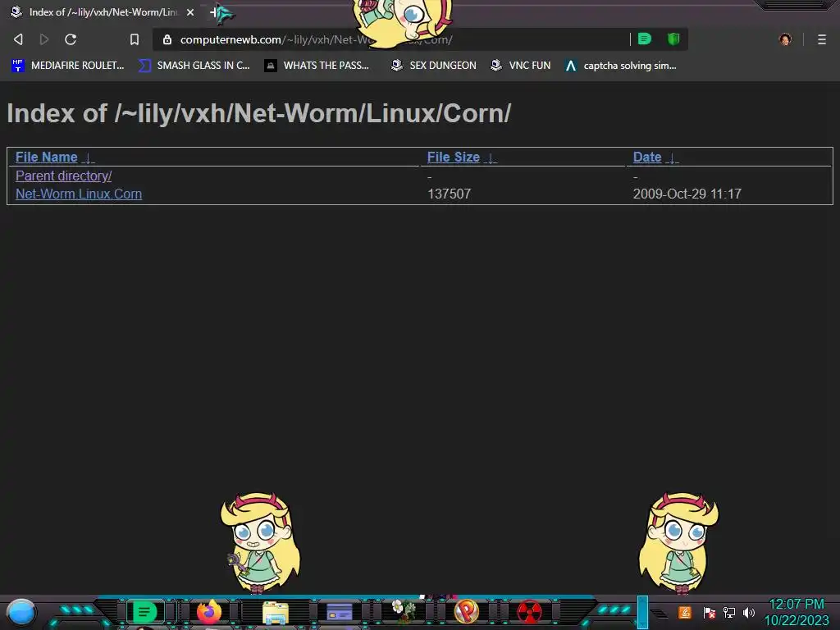The image size is (840, 630).
Task: Launch Firefox from the taskbar
Action: point(209,612)
